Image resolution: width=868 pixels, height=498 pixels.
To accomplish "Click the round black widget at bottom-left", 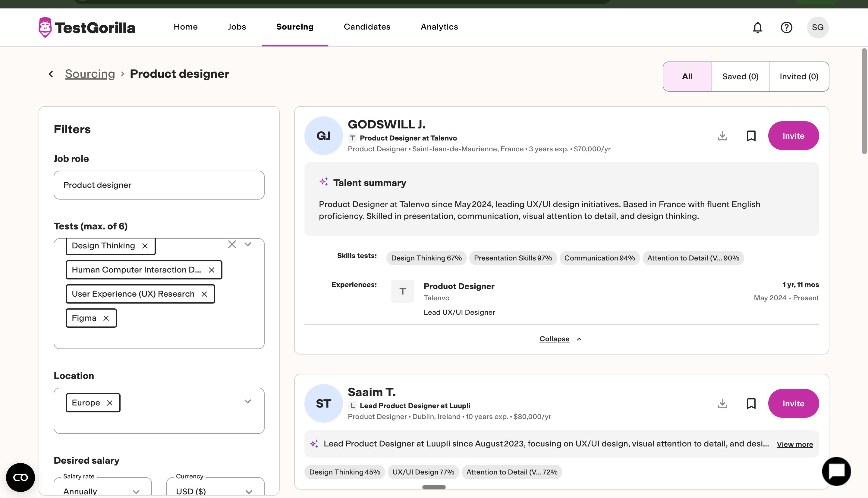I will coord(20,478).
